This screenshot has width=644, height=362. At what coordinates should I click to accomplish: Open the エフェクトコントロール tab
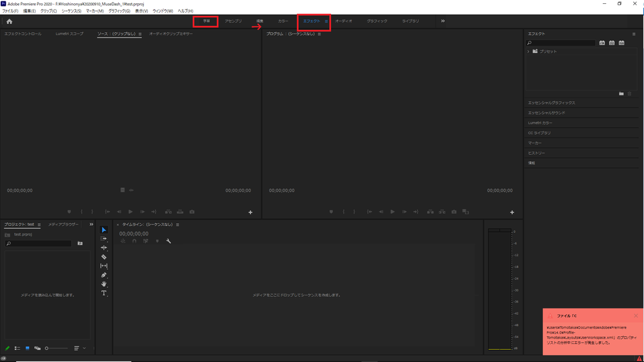[x=23, y=34]
